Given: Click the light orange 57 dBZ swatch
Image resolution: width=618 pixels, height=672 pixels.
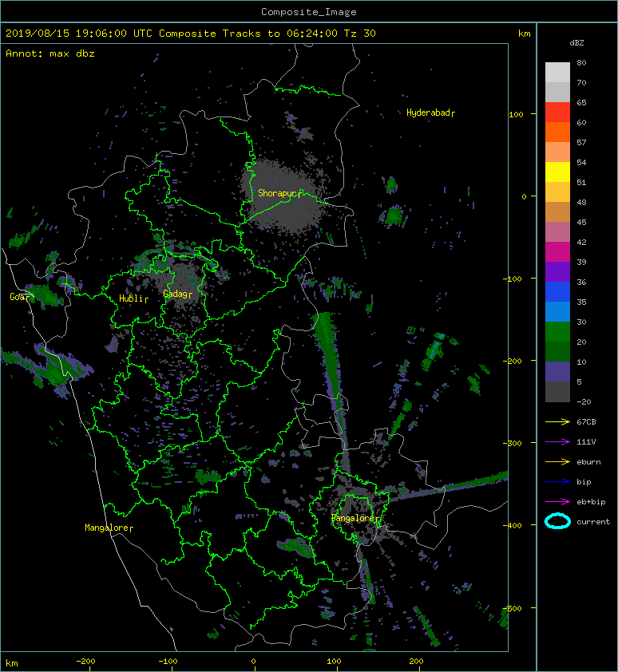Looking at the screenshot, I should pos(557,152).
